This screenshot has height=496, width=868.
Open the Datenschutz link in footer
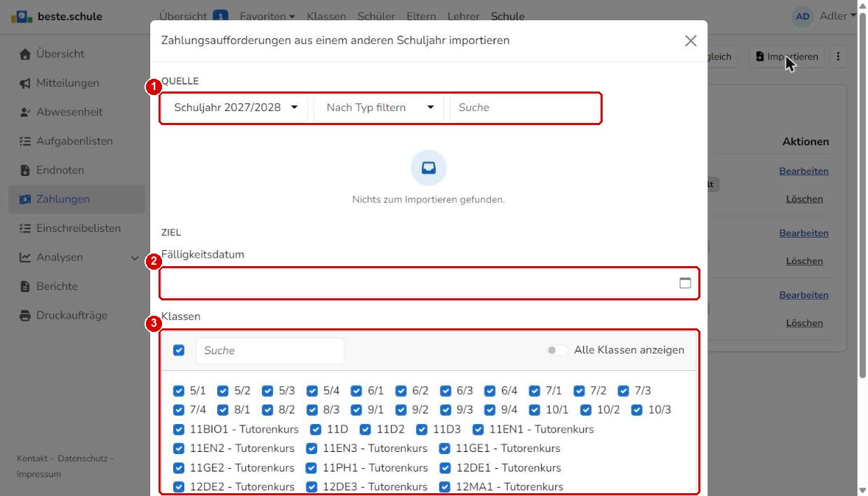[x=82, y=458]
